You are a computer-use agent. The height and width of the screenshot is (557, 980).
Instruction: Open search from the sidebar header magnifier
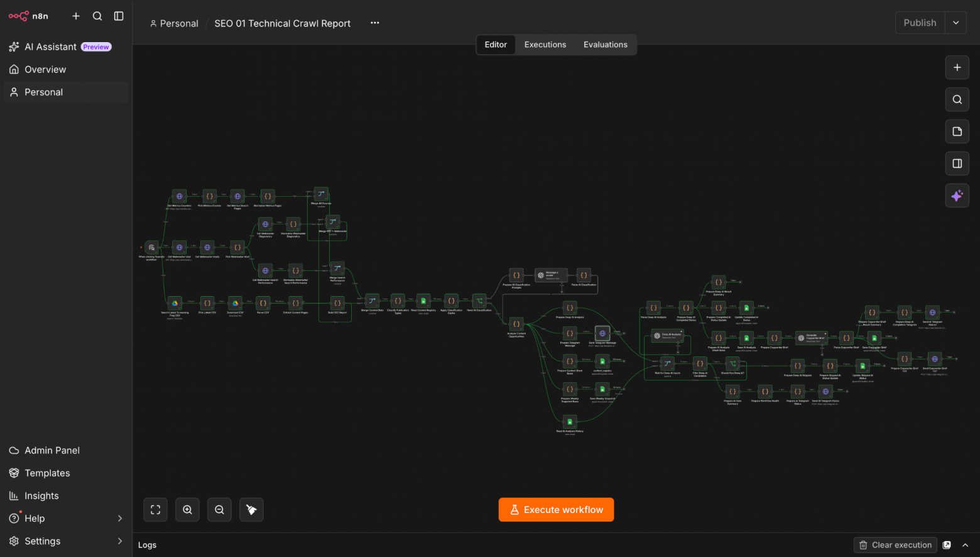(97, 16)
